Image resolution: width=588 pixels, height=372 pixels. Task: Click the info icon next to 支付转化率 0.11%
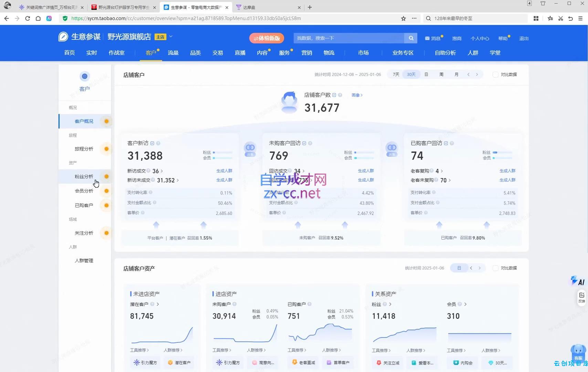pyautogui.click(x=150, y=193)
